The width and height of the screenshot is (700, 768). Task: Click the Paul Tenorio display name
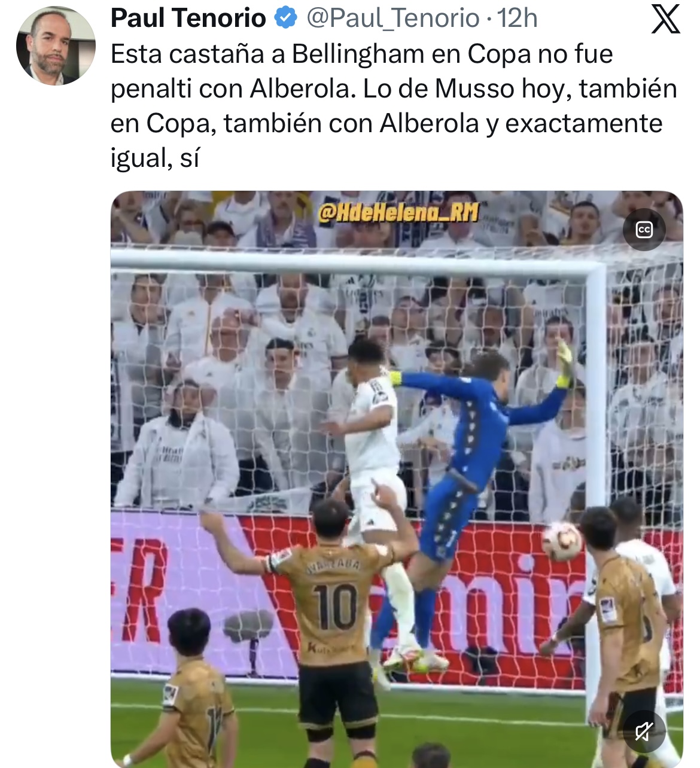[x=188, y=18]
